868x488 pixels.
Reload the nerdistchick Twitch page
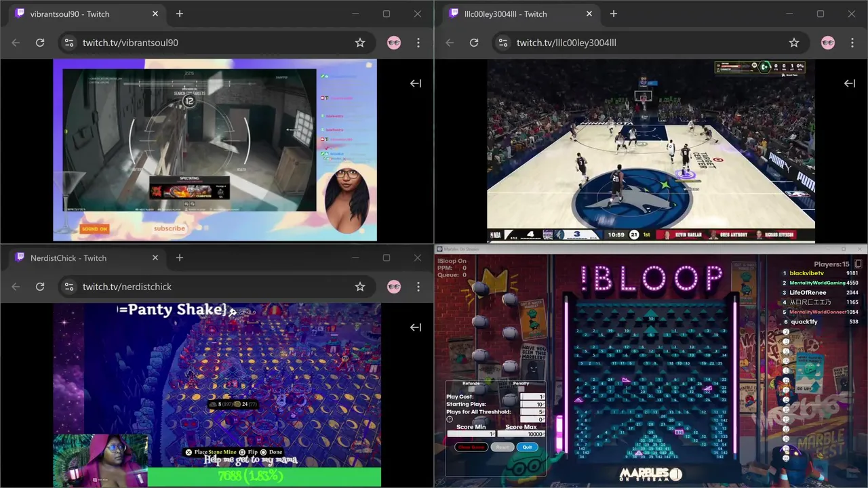[x=40, y=287]
